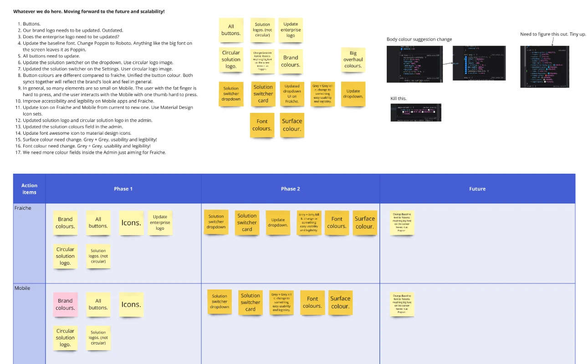Select the All buttons note above the table
The width and height of the screenshot is (588, 364).
click(231, 30)
